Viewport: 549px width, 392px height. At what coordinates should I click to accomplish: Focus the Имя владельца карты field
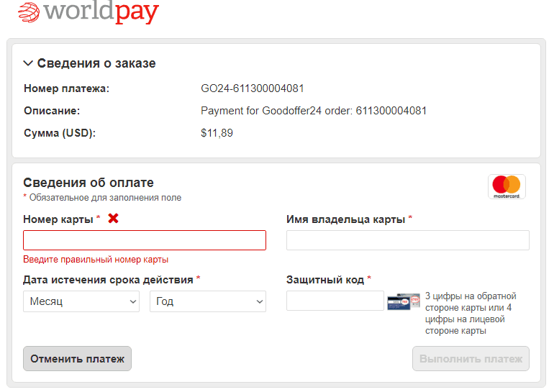click(407, 240)
